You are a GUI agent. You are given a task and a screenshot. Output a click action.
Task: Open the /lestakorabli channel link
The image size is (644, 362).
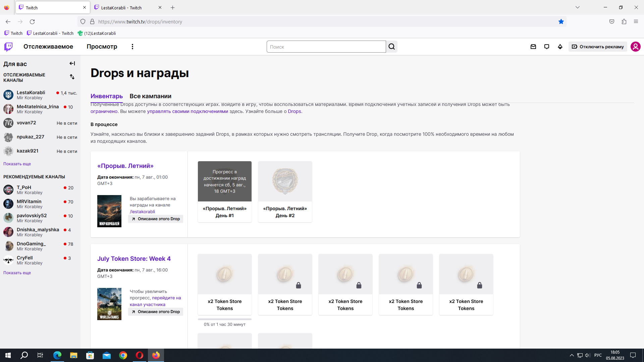143,212
